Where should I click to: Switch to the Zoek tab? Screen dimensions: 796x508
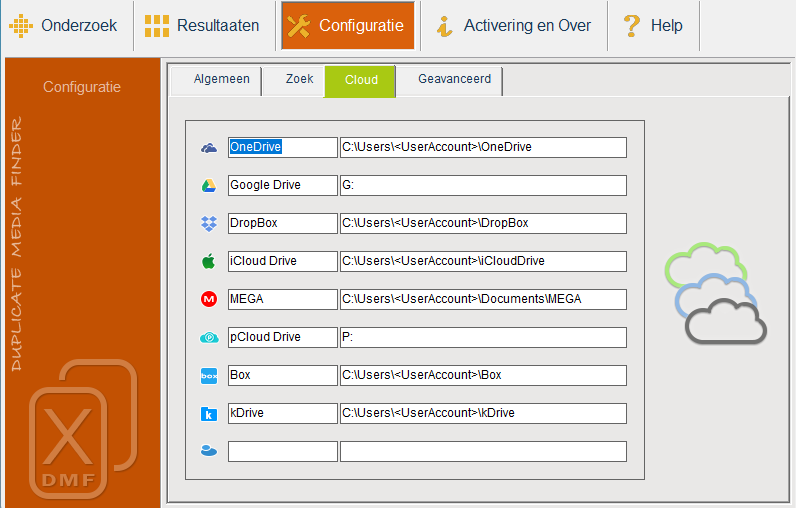tap(294, 80)
